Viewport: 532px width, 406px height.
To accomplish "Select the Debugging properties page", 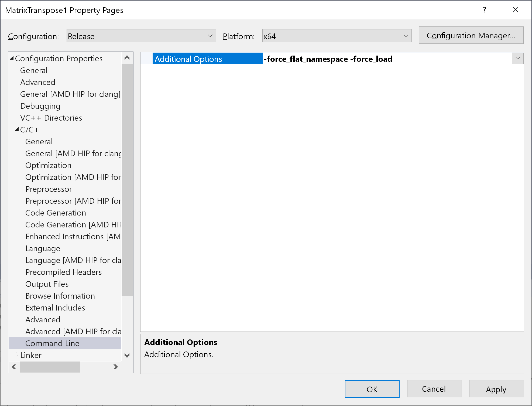I will [x=40, y=106].
